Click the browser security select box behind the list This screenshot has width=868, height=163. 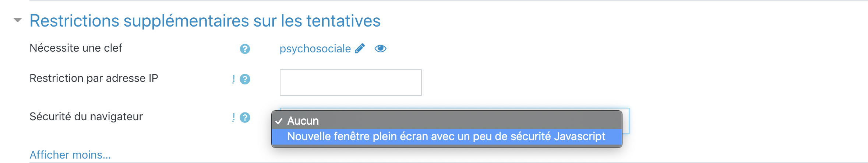click(x=626, y=121)
